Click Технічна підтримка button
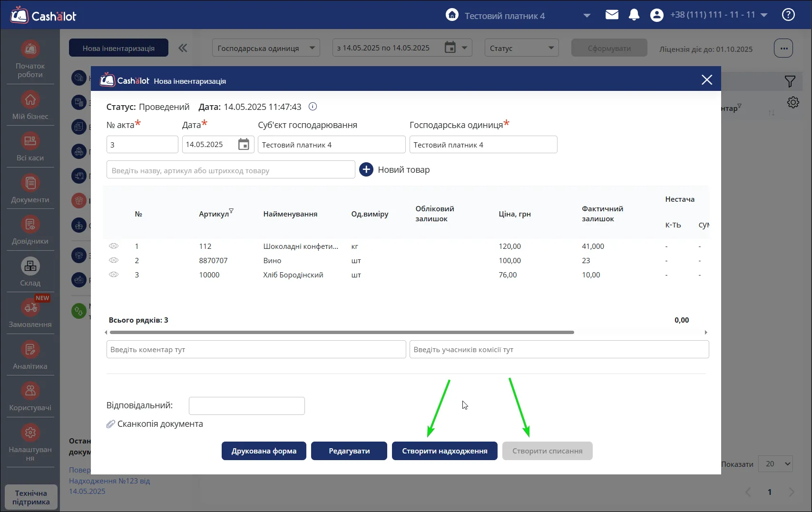The image size is (812, 512). 31,497
